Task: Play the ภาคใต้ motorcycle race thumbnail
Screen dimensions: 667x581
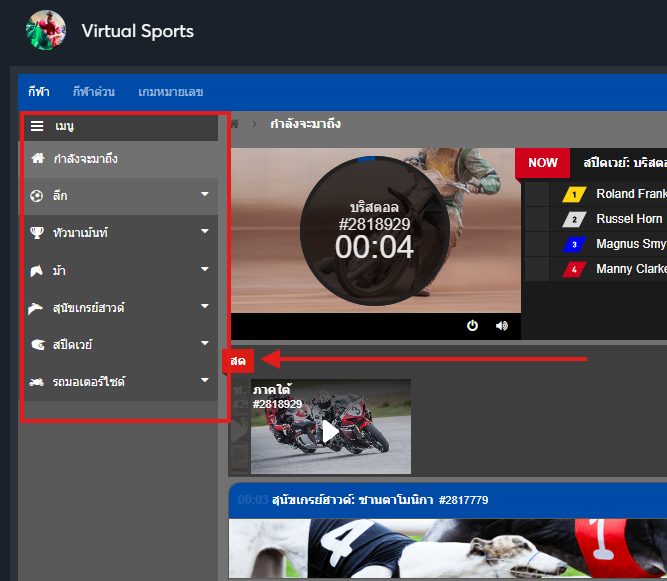Action: coord(330,431)
